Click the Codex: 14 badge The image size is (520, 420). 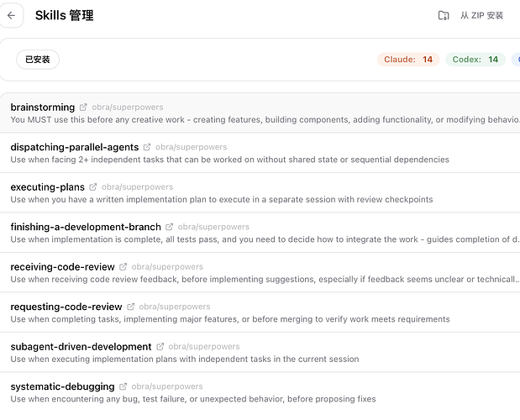click(x=475, y=60)
